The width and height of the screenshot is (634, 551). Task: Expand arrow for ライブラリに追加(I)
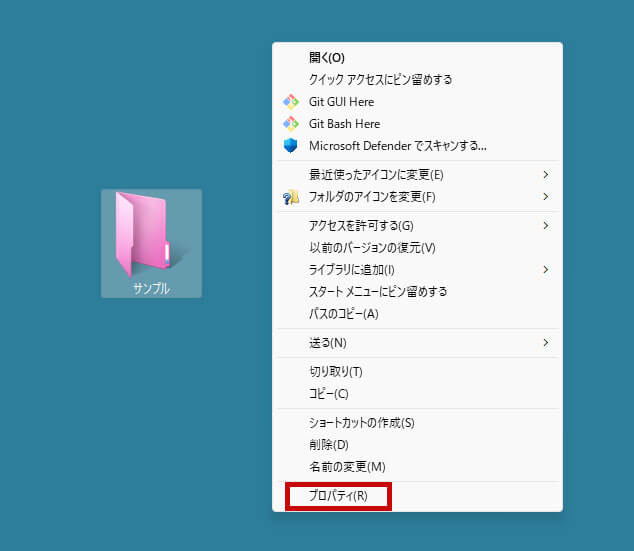point(545,270)
